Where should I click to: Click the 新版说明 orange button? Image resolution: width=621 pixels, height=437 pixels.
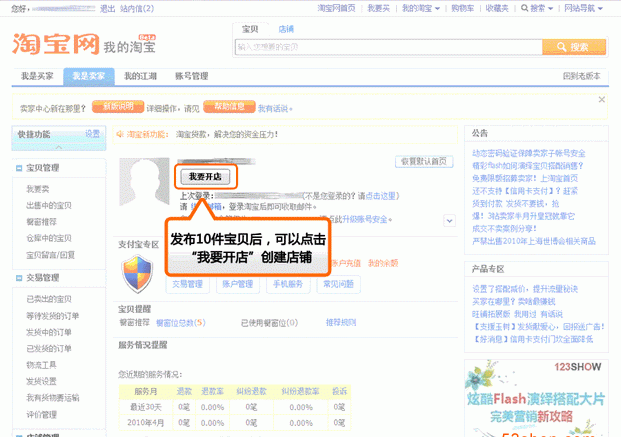click(118, 107)
